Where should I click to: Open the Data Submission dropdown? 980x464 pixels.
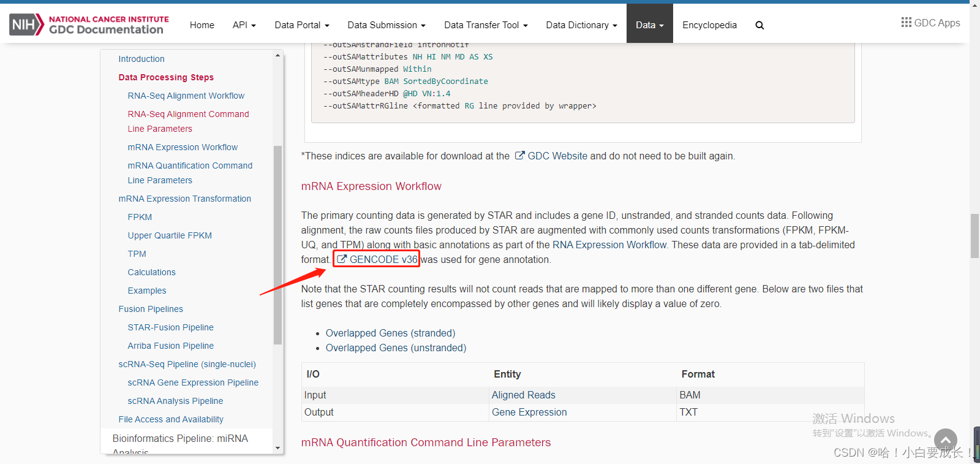(386, 25)
